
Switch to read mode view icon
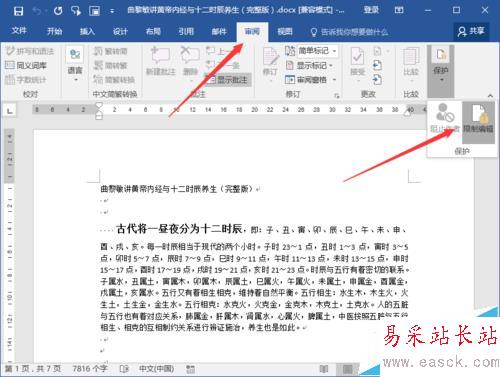(323, 369)
